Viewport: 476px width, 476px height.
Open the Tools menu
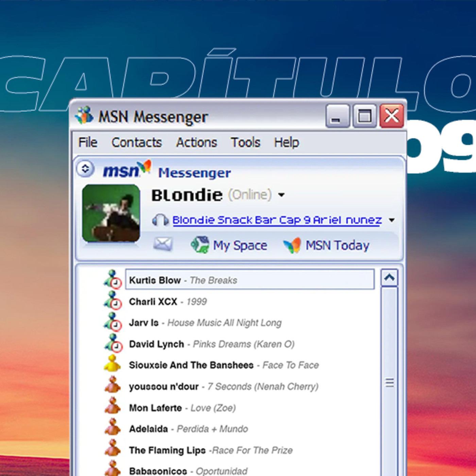click(x=245, y=142)
